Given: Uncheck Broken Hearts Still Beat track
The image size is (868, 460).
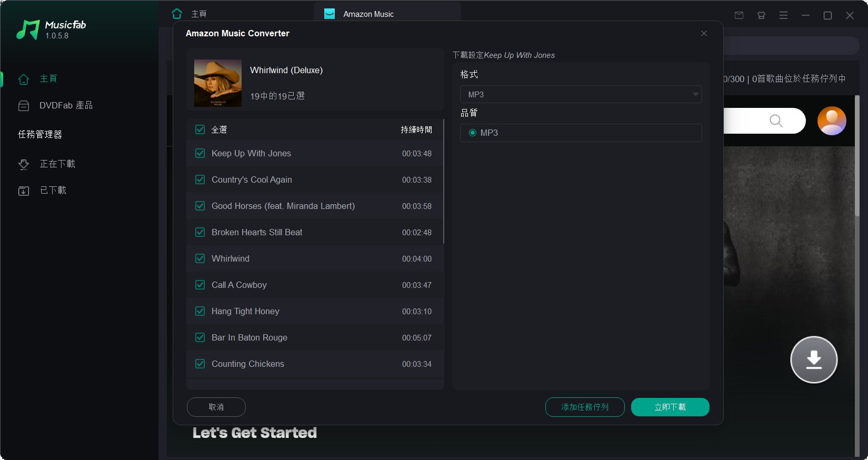Looking at the screenshot, I should pyautogui.click(x=200, y=232).
